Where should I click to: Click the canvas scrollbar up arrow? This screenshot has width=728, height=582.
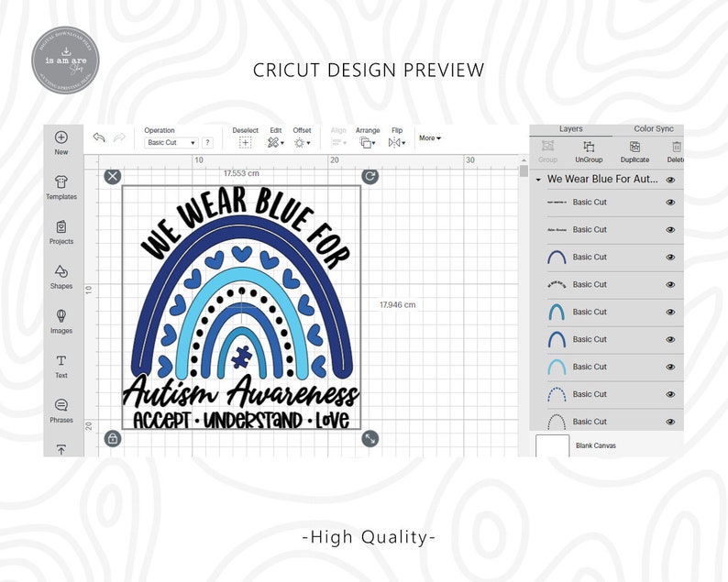coord(524,160)
